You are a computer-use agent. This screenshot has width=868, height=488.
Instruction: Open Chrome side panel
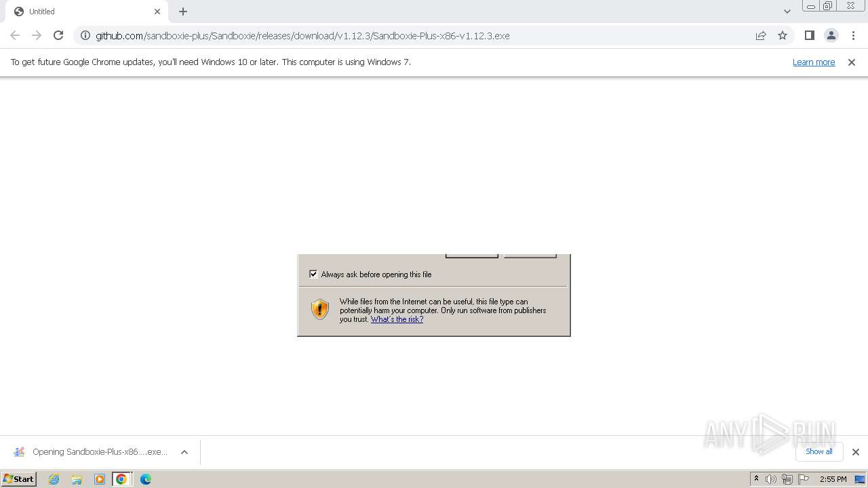point(809,35)
